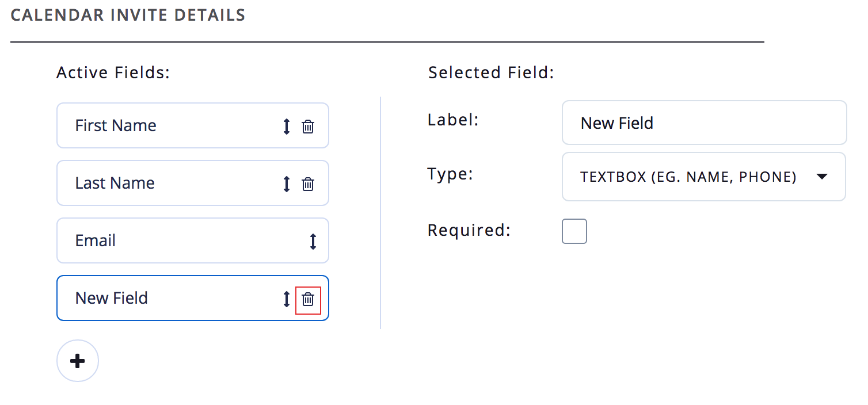The height and width of the screenshot is (405, 868).
Task: Click the Label text input
Action: 703,123
